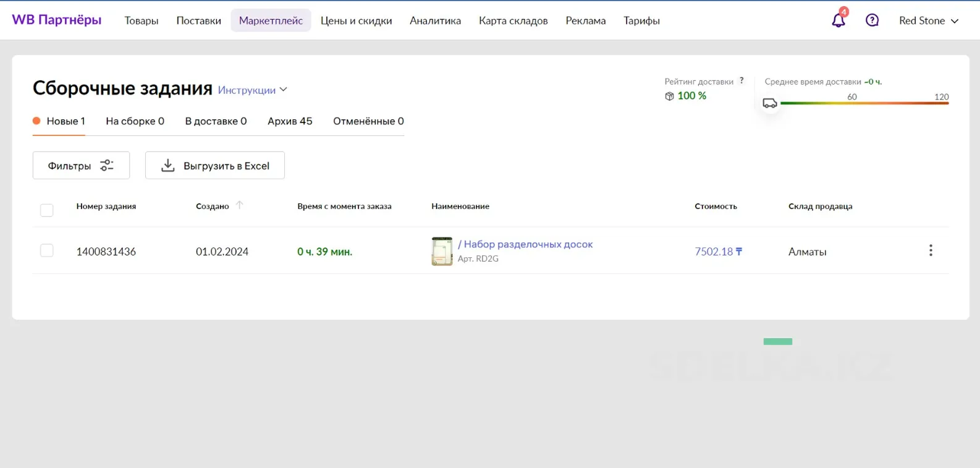Click the date 01.02.2024
Viewport: 980px width, 468px height.
tap(222, 252)
